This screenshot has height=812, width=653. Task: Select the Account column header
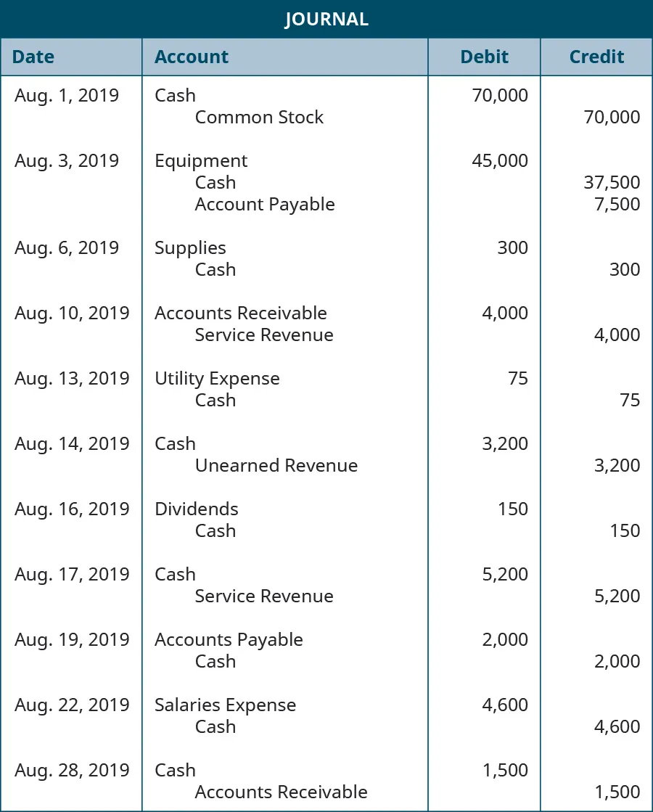click(192, 57)
